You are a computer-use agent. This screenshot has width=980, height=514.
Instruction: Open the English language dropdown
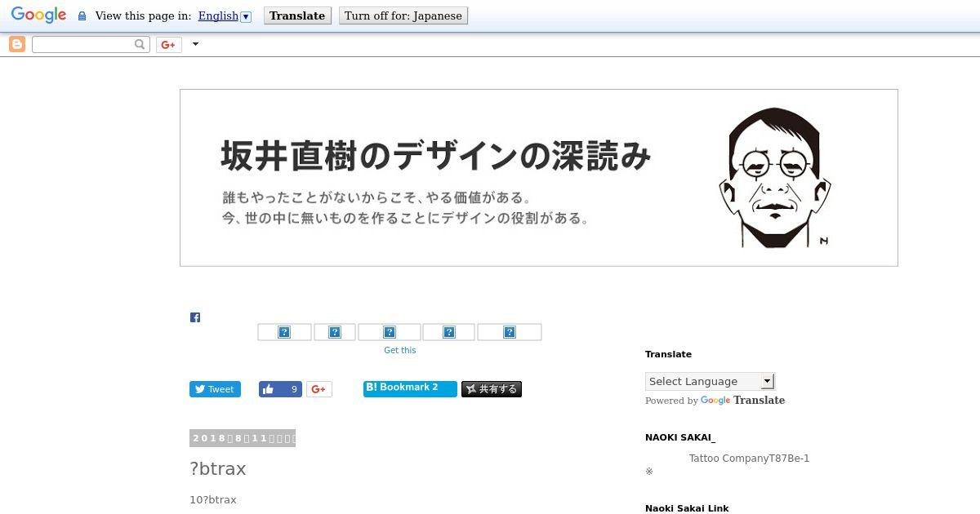click(x=225, y=16)
